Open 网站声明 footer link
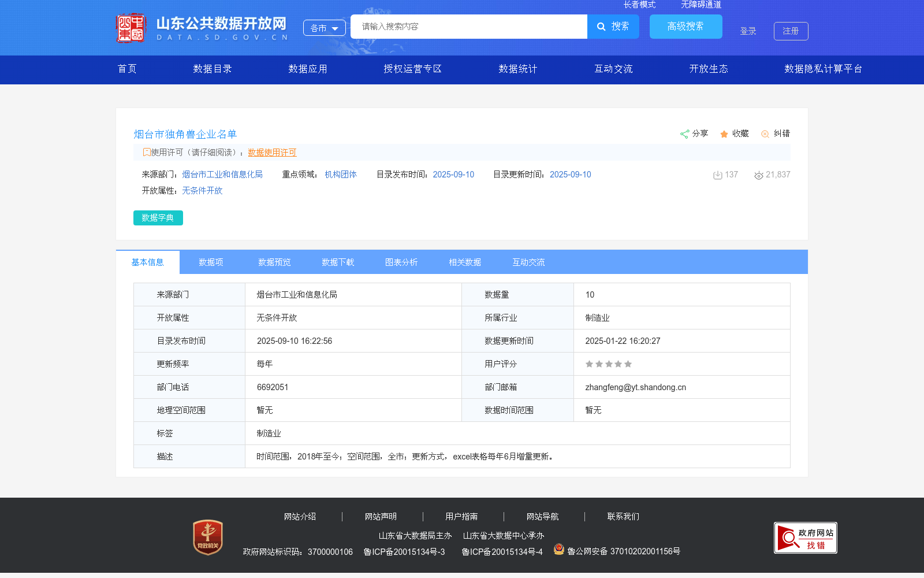The width and height of the screenshot is (924, 578). coord(381,517)
